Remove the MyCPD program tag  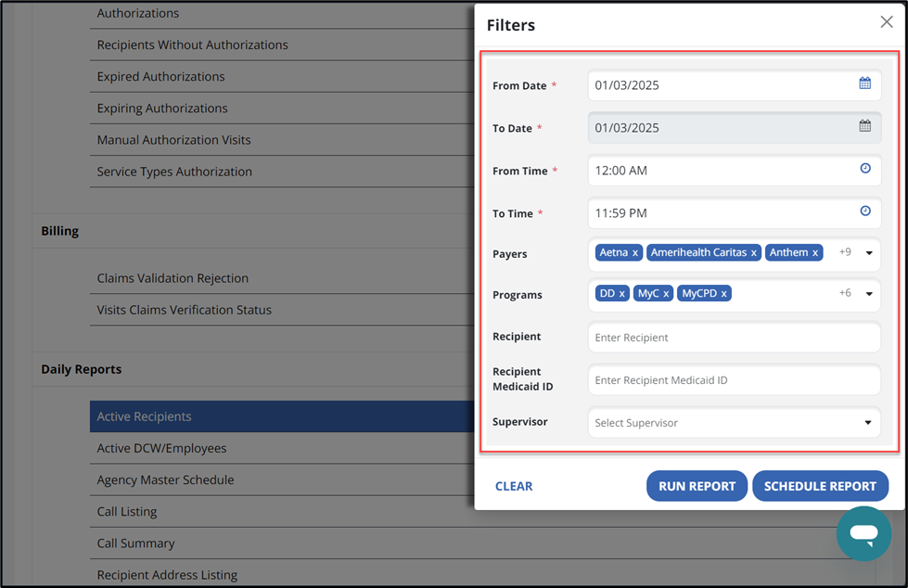click(x=724, y=294)
